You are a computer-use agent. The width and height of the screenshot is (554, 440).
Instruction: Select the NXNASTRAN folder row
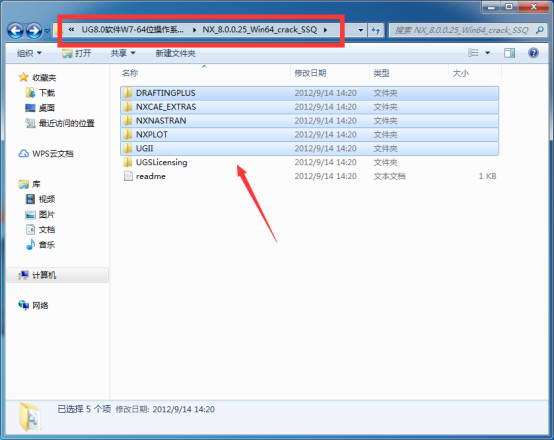point(309,121)
